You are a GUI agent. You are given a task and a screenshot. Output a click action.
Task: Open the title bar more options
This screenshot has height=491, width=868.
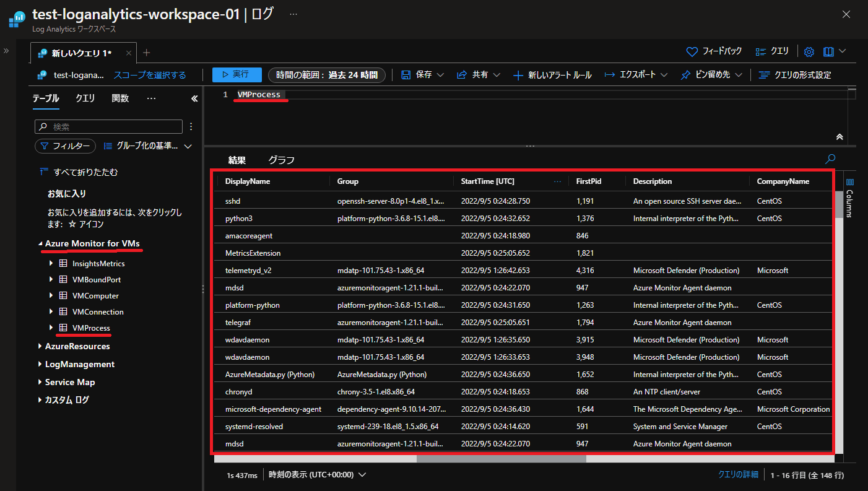click(293, 14)
